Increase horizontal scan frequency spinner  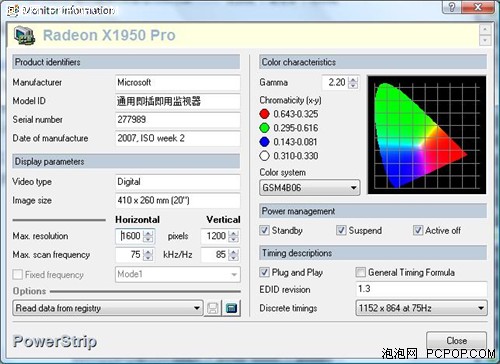click(x=148, y=252)
